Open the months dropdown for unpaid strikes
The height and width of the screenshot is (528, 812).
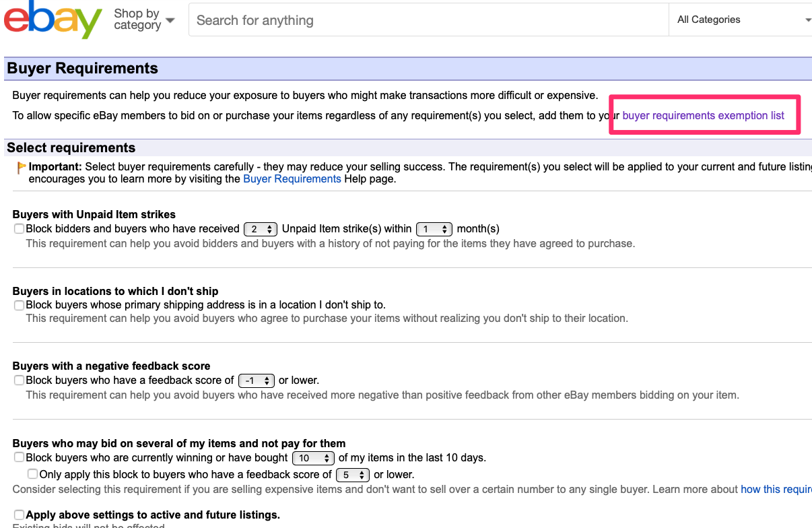(x=434, y=230)
